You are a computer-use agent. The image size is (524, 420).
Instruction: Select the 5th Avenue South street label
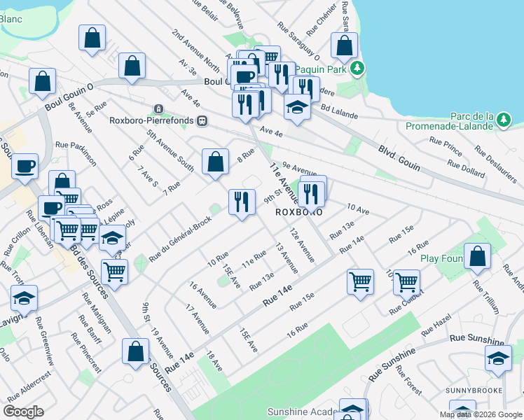tap(170, 150)
